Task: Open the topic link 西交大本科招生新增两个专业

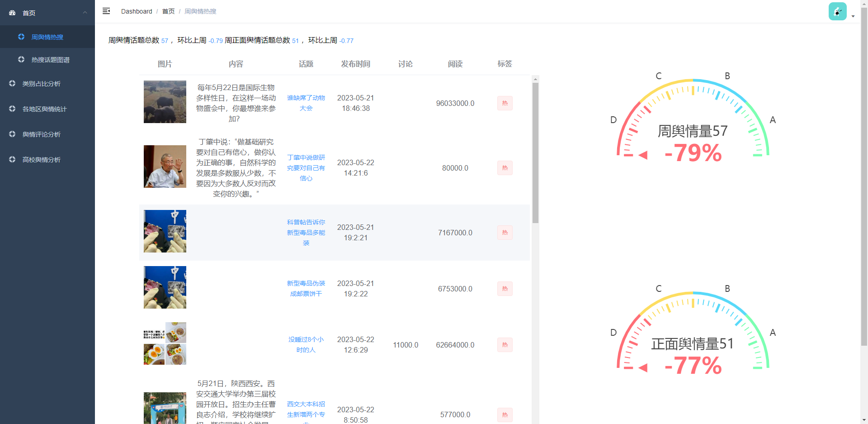Action: tap(306, 412)
